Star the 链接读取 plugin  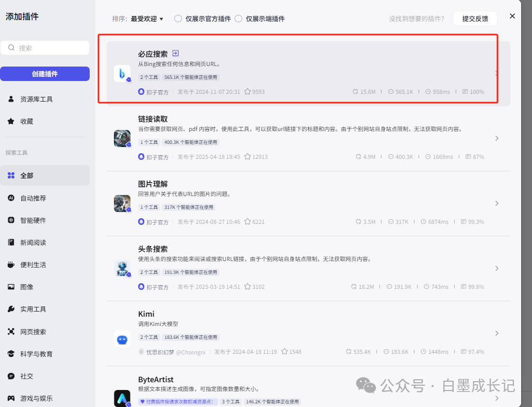pyautogui.click(x=247, y=156)
